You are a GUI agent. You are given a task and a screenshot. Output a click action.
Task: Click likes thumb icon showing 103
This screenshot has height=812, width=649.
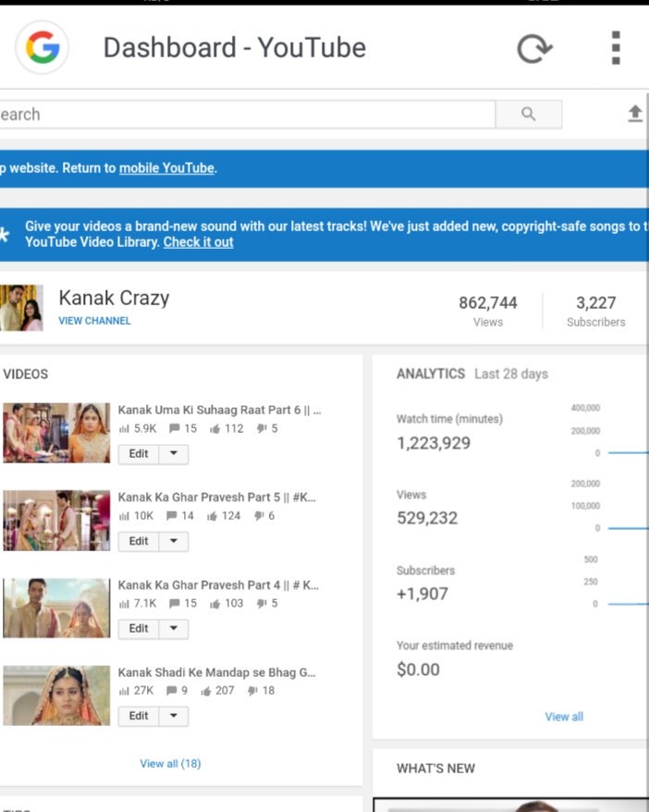click(214, 604)
